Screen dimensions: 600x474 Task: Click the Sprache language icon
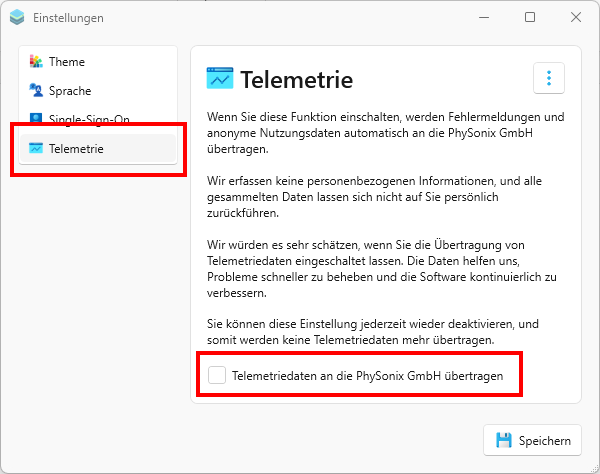(x=36, y=91)
